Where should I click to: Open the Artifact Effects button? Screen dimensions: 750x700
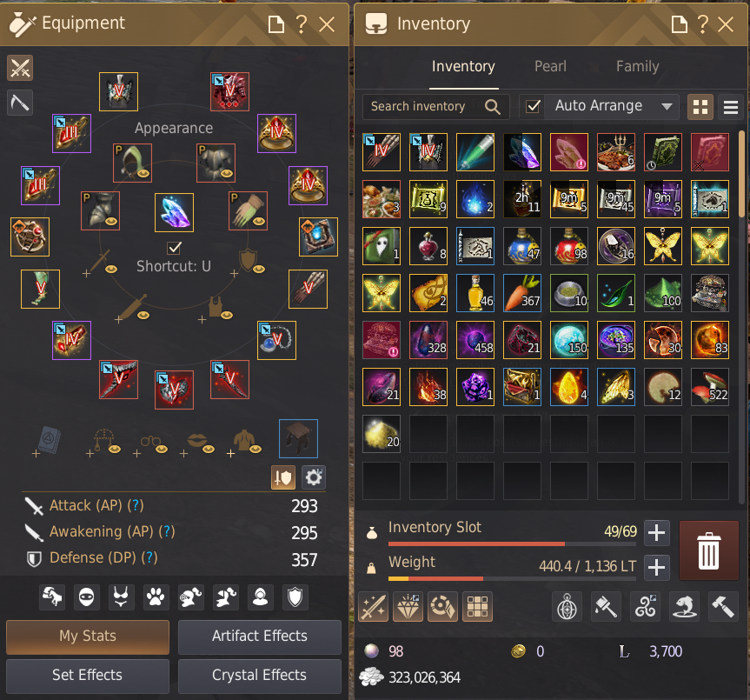[x=260, y=637]
